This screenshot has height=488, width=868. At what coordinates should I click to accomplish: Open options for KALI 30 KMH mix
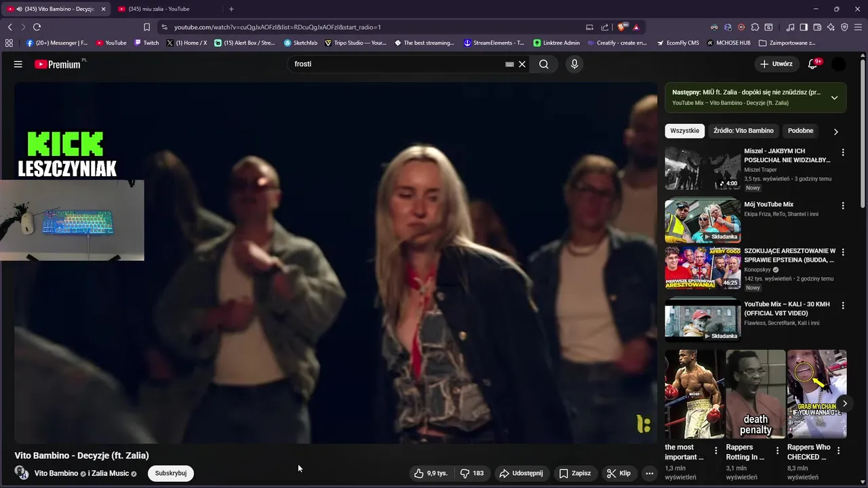point(843,306)
